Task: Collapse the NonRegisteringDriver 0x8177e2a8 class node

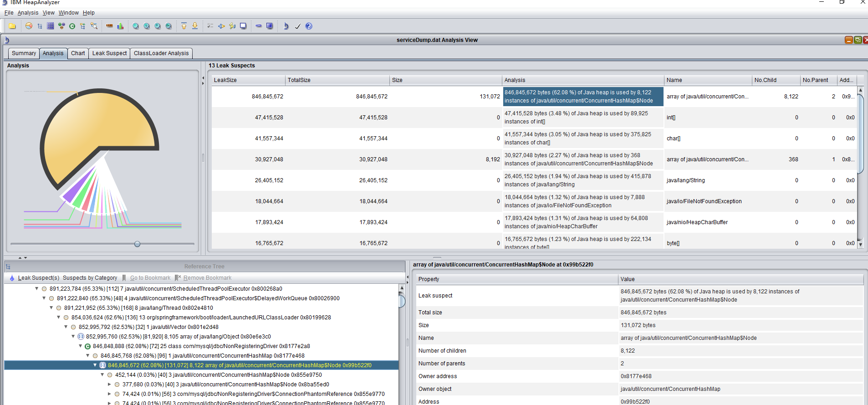Action: coord(81,346)
